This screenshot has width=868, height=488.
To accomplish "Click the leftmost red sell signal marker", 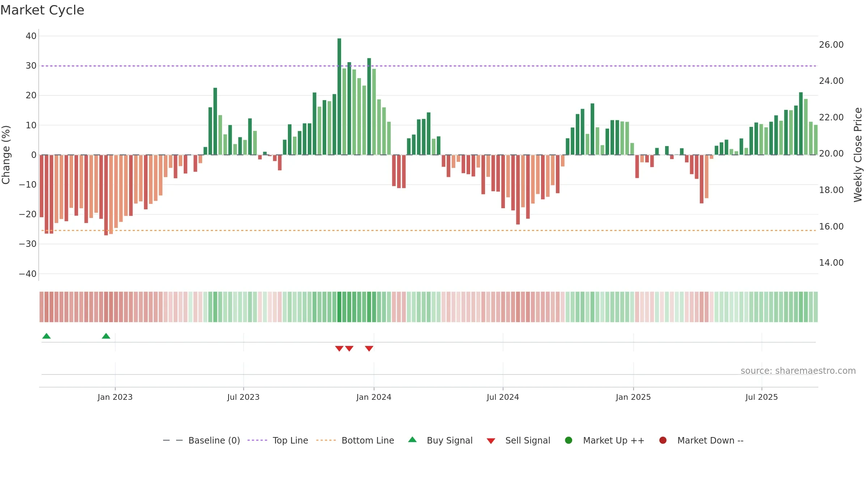I will [x=339, y=348].
